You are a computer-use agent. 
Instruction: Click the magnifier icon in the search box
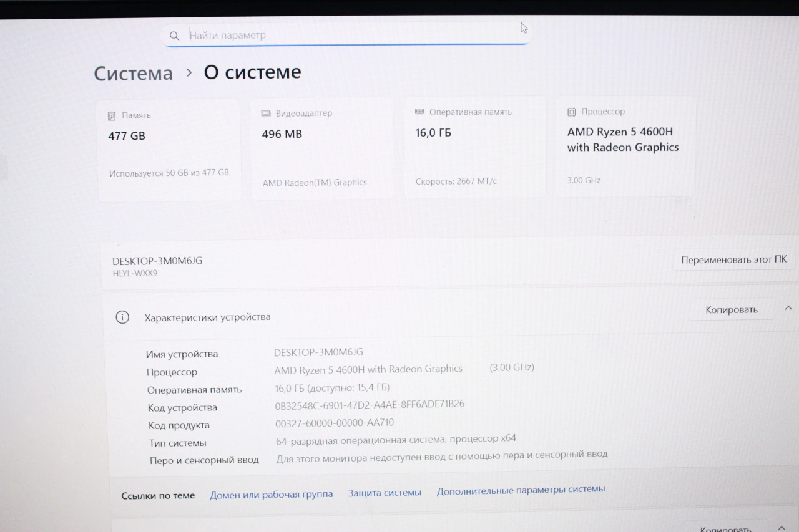pos(174,36)
